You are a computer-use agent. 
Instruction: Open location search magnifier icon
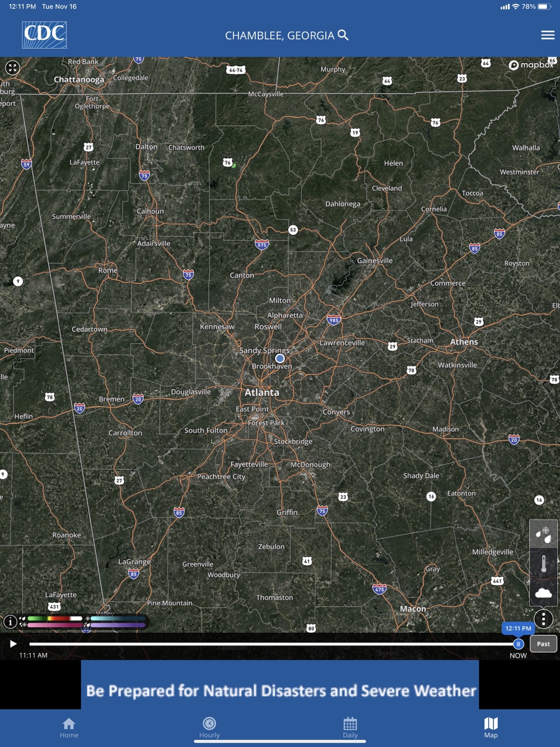(343, 35)
